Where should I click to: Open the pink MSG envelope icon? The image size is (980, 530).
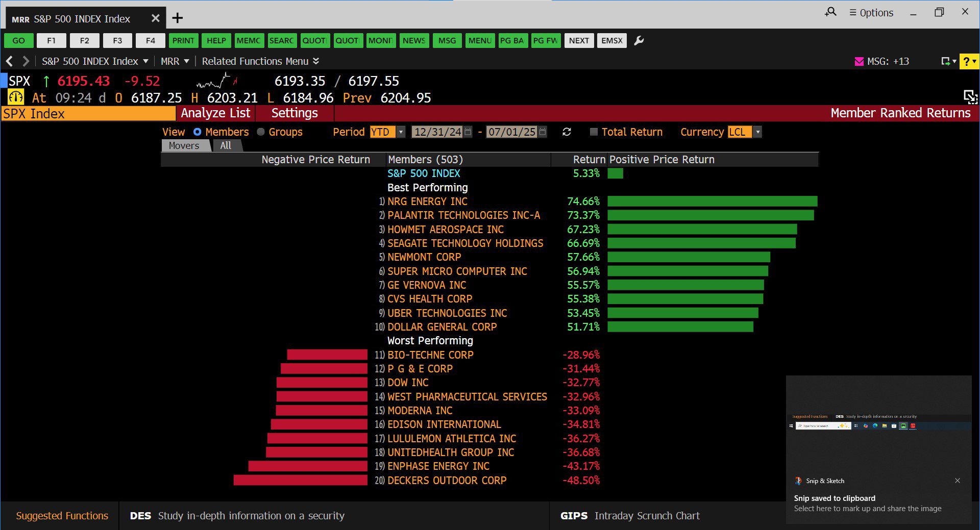(x=859, y=61)
